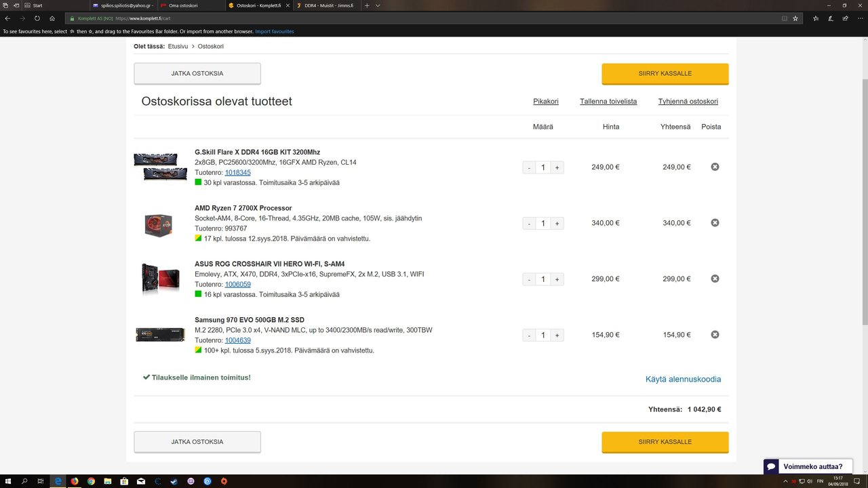This screenshot has height=488, width=868.
Task: Increase quantity of G.Skill Flare X
Action: click(557, 167)
